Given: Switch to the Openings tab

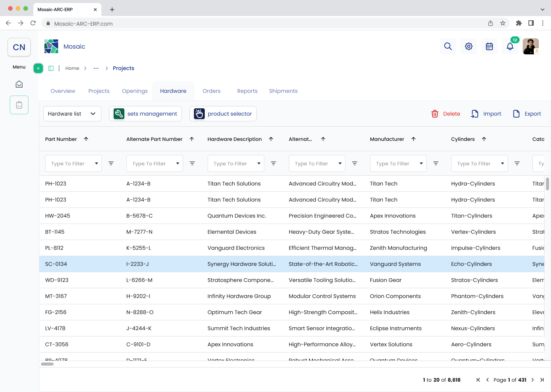Looking at the screenshot, I should pyautogui.click(x=135, y=91).
